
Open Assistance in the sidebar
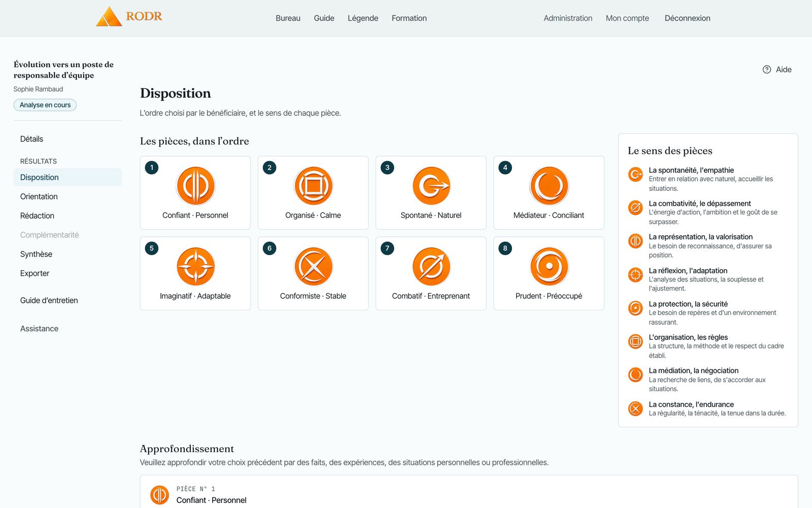(67, 329)
